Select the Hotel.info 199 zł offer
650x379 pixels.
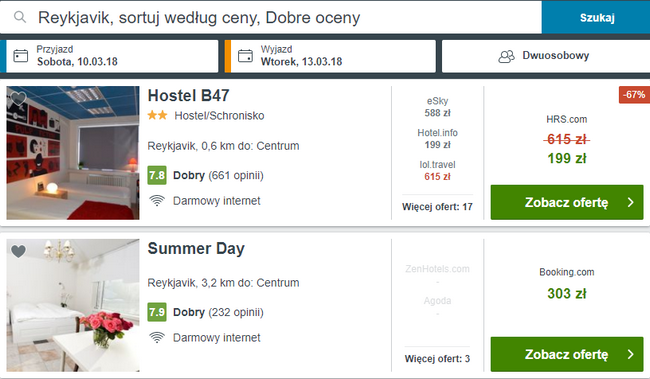[x=437, y=139]
